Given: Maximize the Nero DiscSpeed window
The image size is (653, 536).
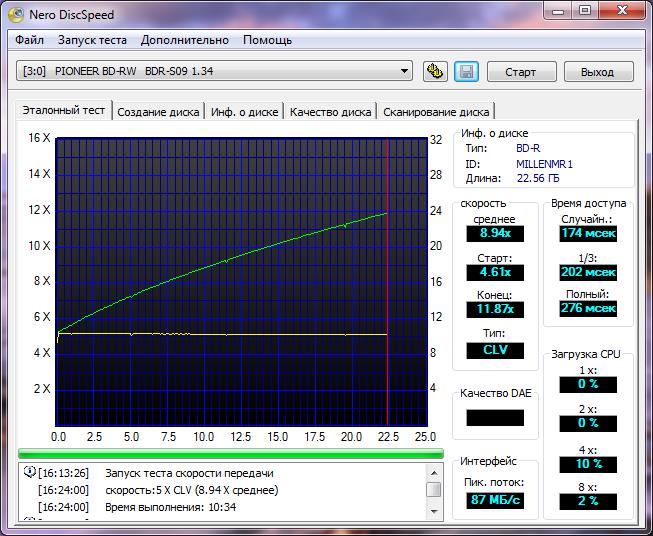Looking at the screenshot, I should pos(584,11).
